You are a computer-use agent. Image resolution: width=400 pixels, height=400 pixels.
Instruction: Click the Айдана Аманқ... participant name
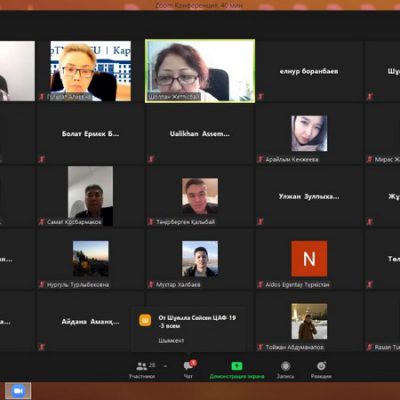[90, 322]
